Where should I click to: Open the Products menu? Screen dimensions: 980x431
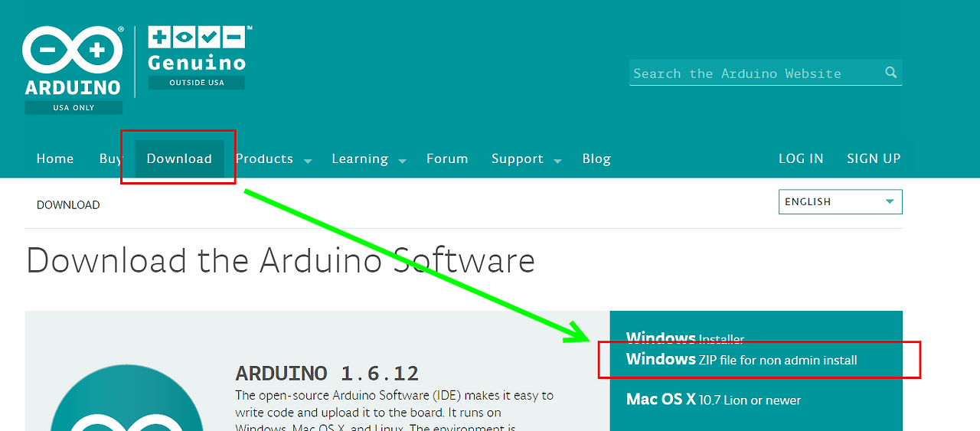pyautogui.click(x=264, y=158)
